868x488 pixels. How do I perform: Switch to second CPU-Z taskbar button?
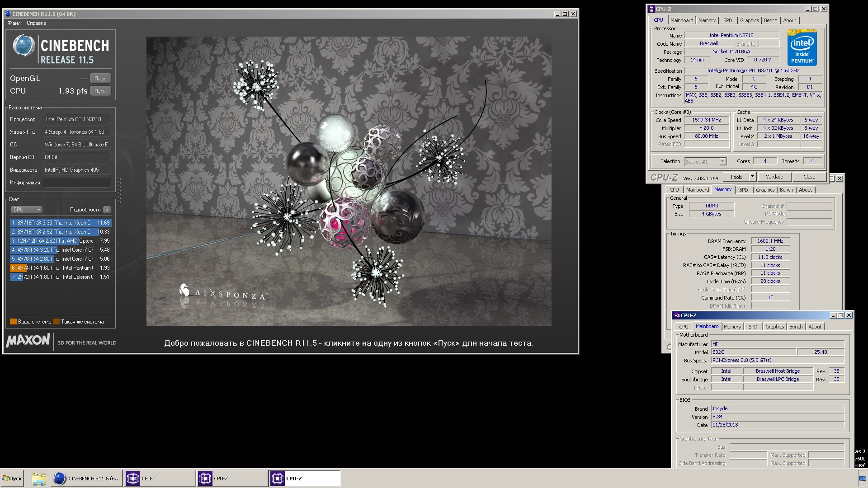pyautogui.click(x=232, y=479)
